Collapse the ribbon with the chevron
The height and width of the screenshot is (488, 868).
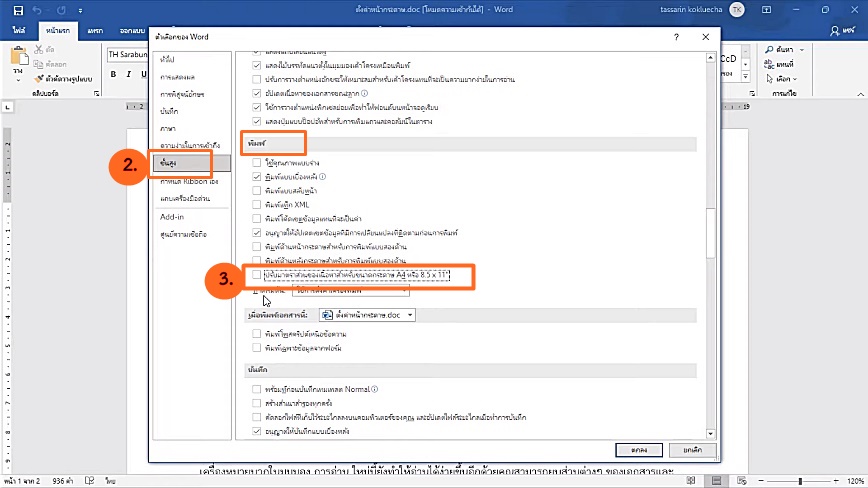860,94
